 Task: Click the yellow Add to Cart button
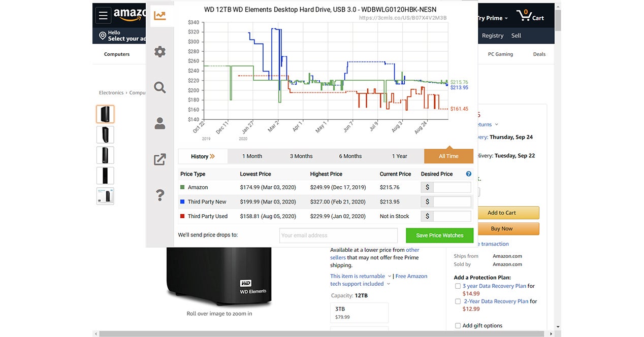coord(501,213)
